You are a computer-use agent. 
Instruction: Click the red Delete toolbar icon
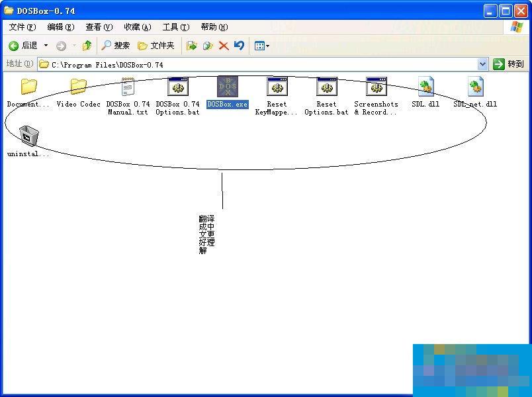(224, 46)
